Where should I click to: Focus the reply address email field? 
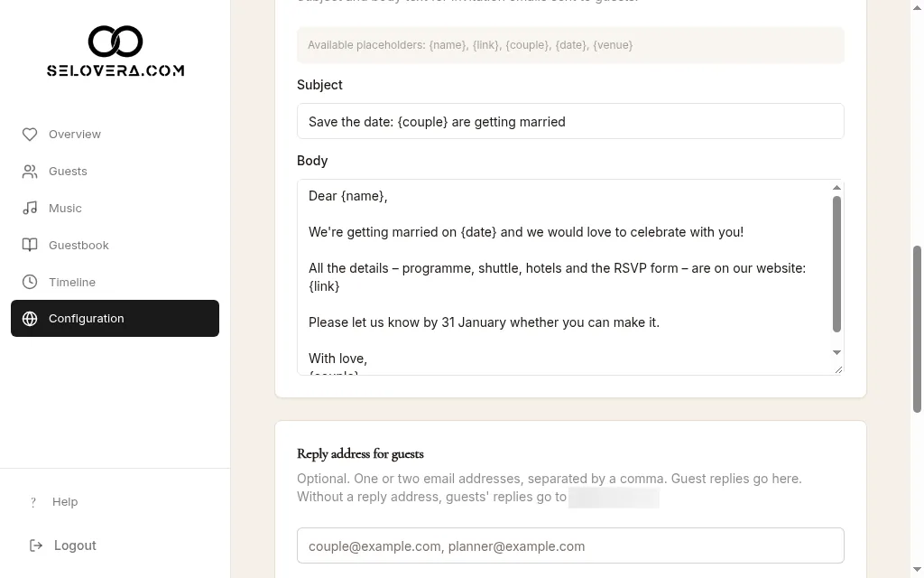[x=570, y=546]
